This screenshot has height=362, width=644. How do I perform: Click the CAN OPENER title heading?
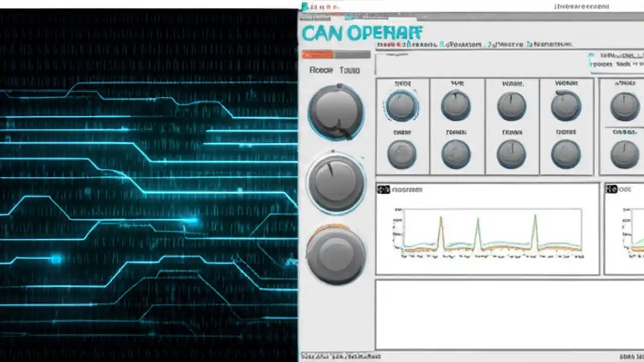361,33
